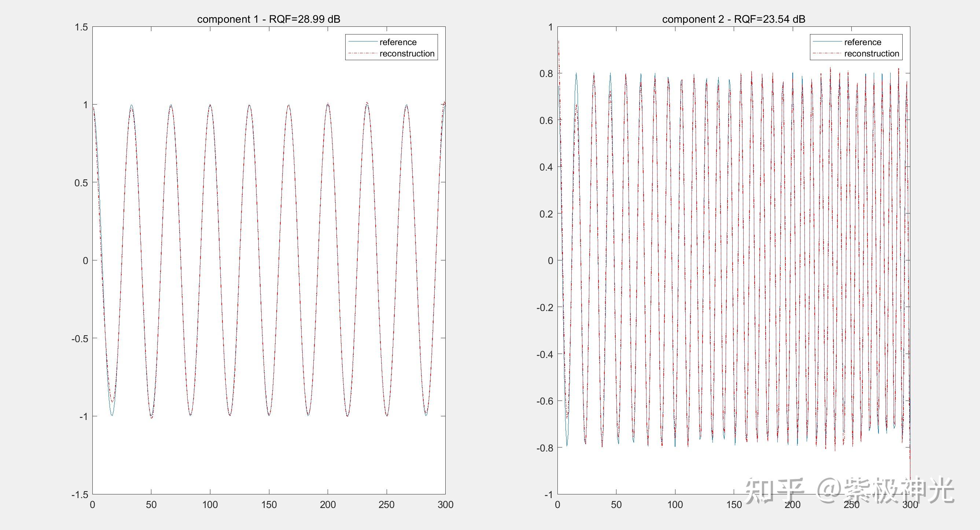Image resolution: width=980 pixels, height=530 pixels.
Task: Select 'reference' legend entry in right plot
Action: [862, 42]
